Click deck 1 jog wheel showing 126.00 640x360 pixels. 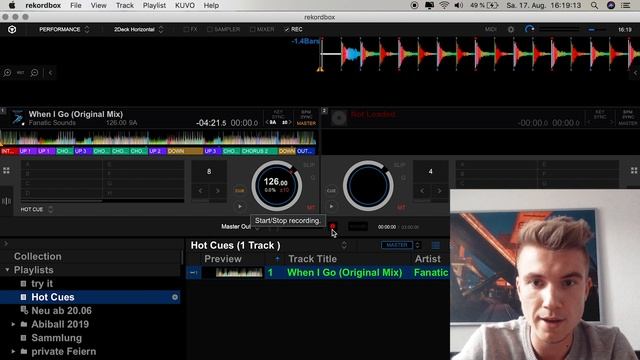276,186
